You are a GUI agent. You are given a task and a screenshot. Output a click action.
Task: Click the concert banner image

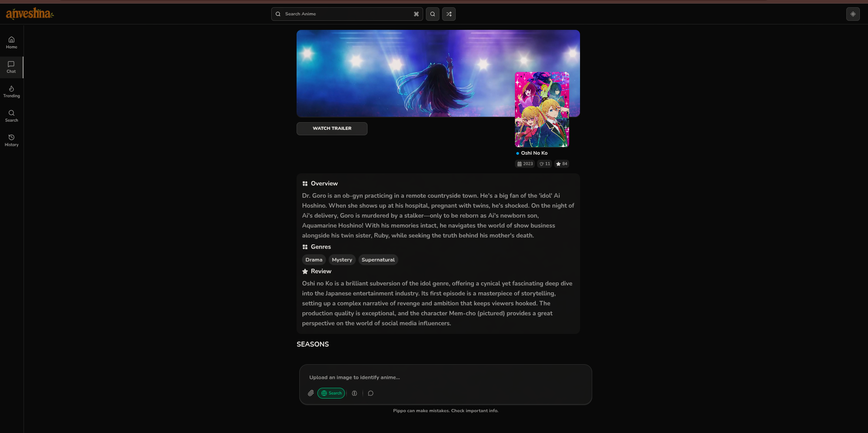coord(438,73)
